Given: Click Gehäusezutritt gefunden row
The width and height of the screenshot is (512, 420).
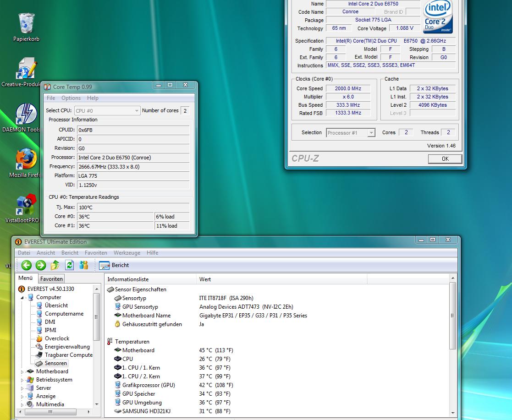Looking at the screenshot, I should tap(278, 324).
